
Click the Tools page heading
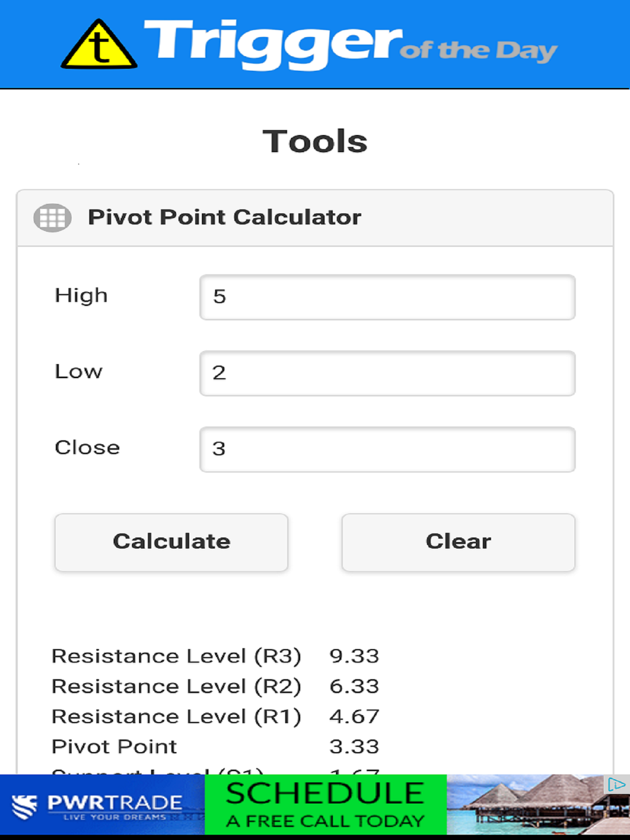point(315,141)
